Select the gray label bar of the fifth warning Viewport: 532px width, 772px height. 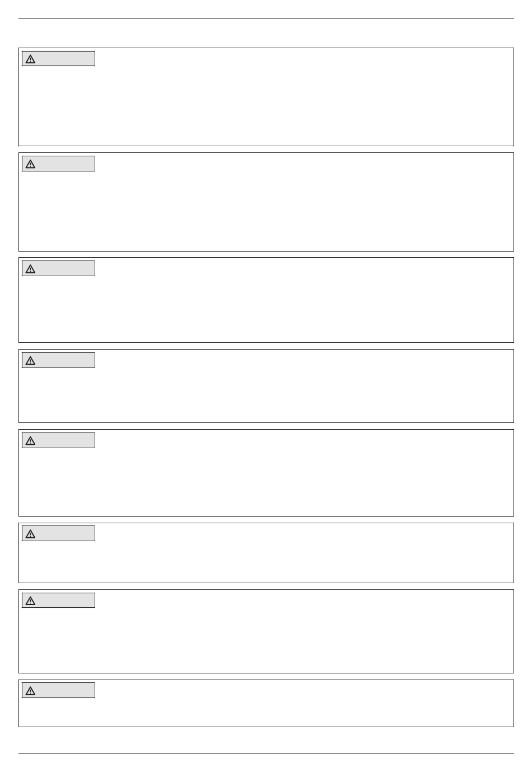point(58,440)
